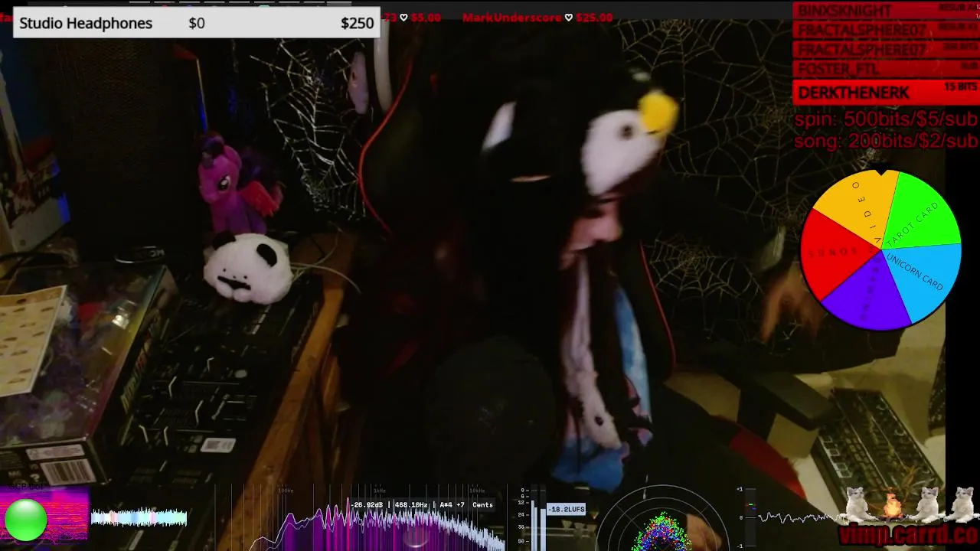This screenshot has width=980, height=551.
Task: Click the campfire icon between the cats
Action: click(x=892, y=506)
